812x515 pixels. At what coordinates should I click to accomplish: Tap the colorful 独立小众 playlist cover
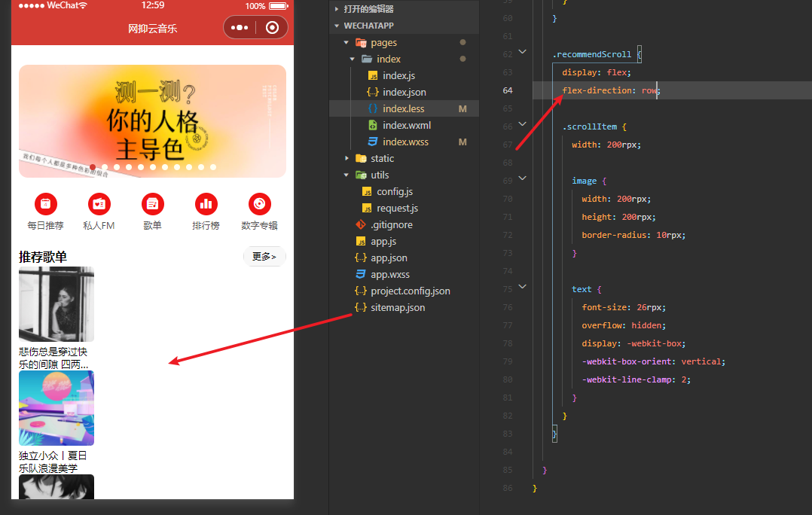point(56,408)
